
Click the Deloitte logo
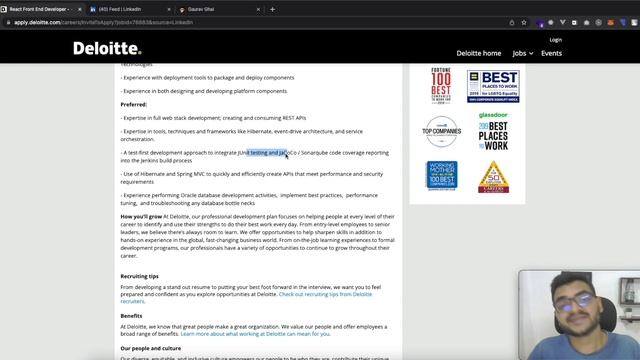tap(107, 48)
